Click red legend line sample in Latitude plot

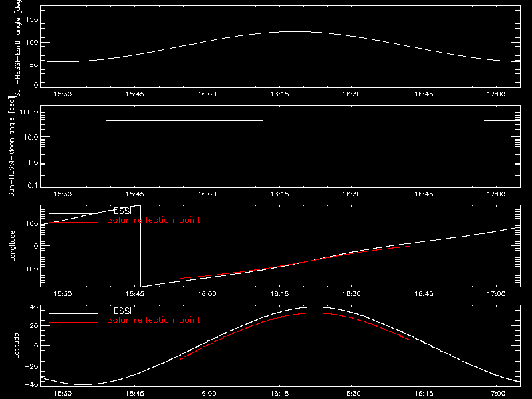tap(74, 322)
